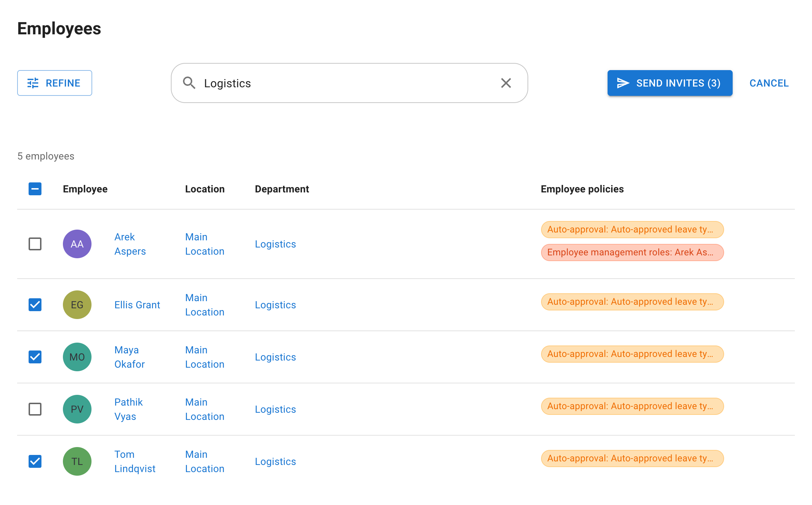Open Logistics department link for Tom Lindqvist
The height and width of the screenshot is (505, 812).
click(x=275, y=461)
